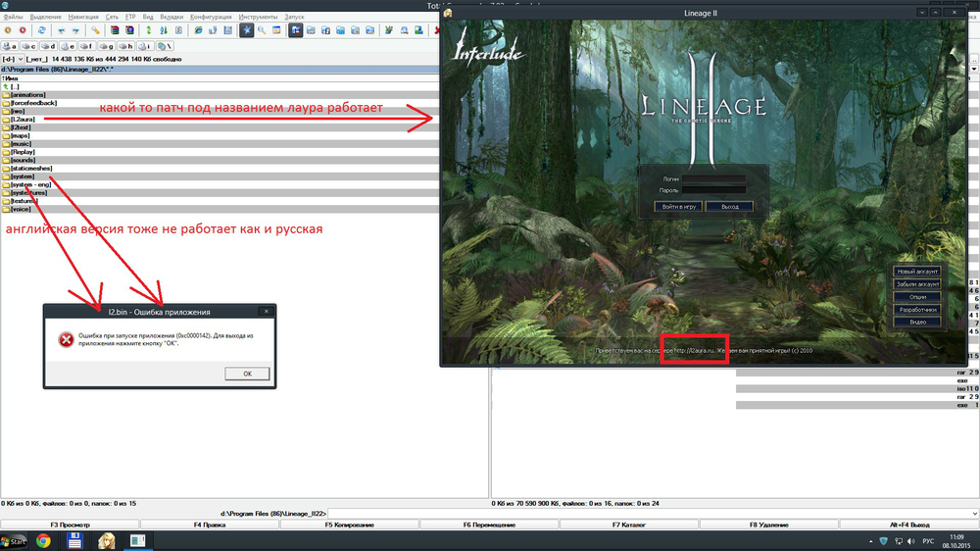Open the Конфигурация menu
The height and width of the screenshot is (551, 980).
point(211,17)
